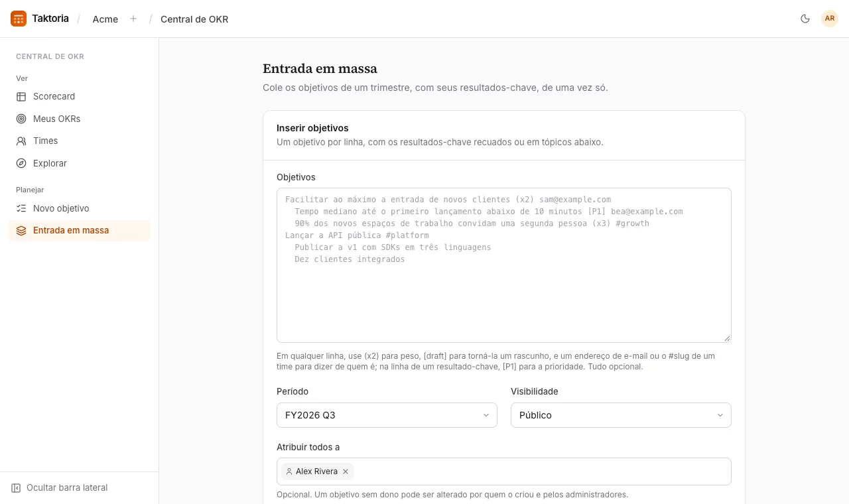The image size is (849, 504).
Task: Click the Planejar section label
Action: [30, 190]
